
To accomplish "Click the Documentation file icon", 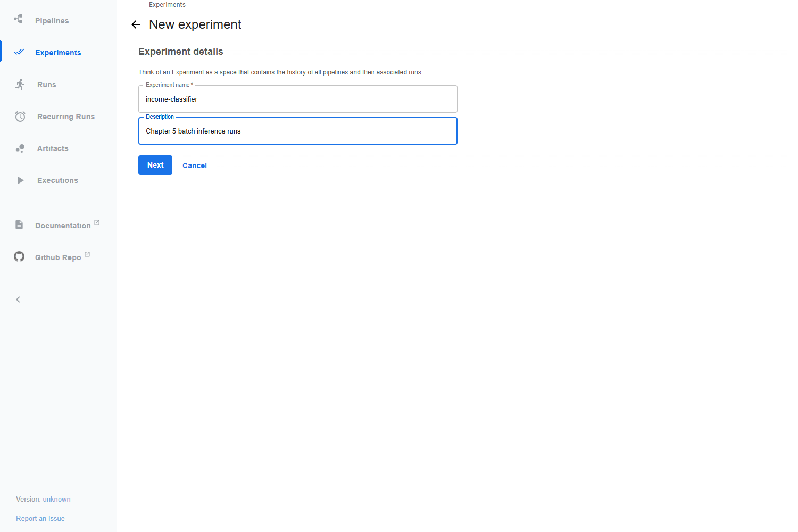I will 19,225.
